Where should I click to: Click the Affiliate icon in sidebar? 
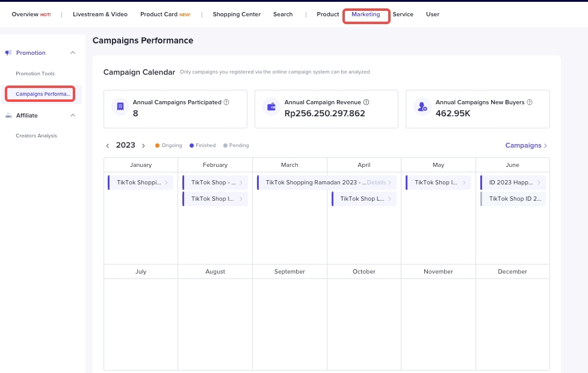click(8, 115)
